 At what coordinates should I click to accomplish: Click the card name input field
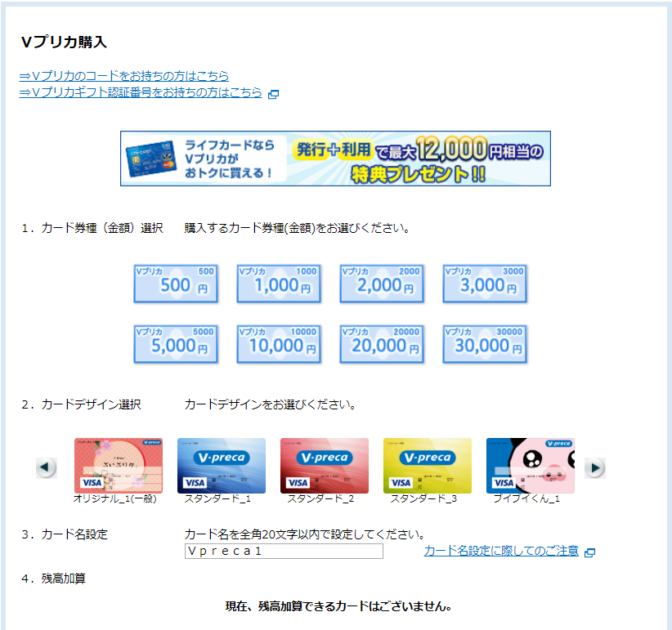tap(284, 551)
